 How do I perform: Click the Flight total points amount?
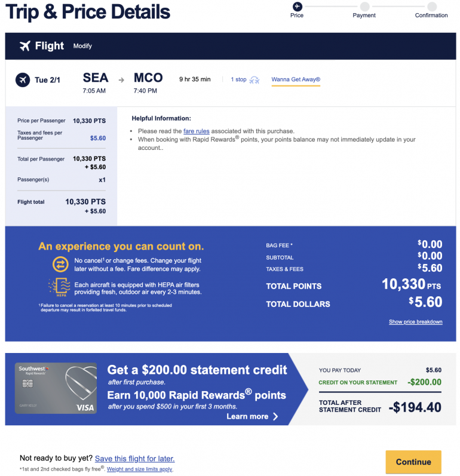click(85, 202)
